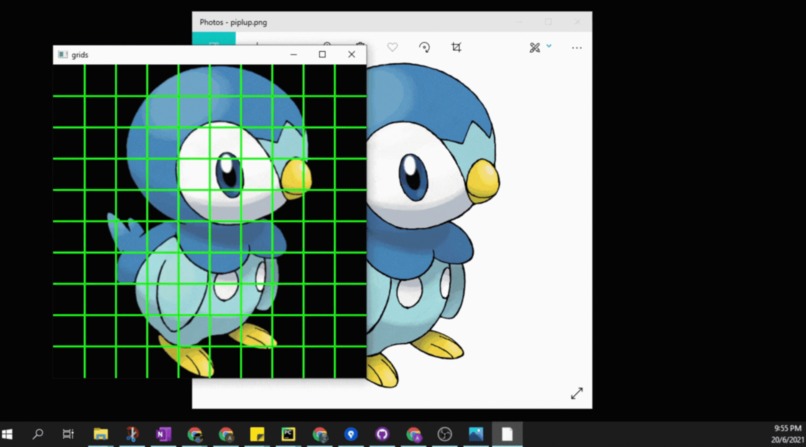Open the Chrome icon directly right of OneNote

[195, 435]
